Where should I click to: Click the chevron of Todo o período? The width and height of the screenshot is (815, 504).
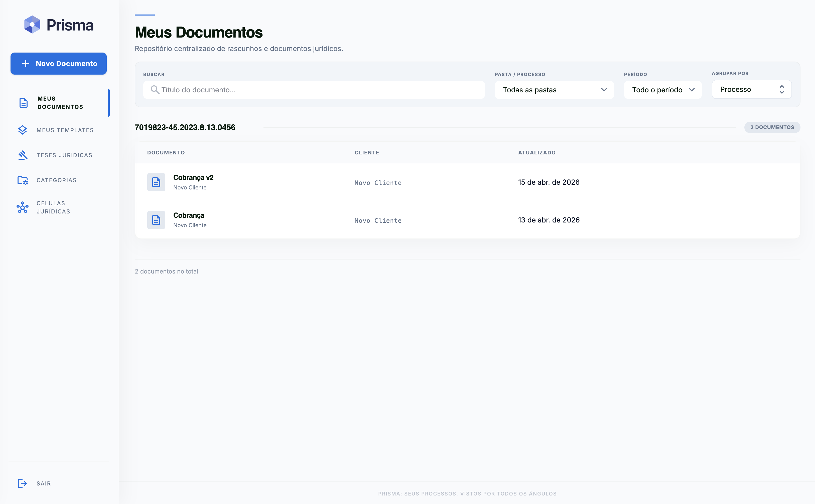(x=692, y=90)
